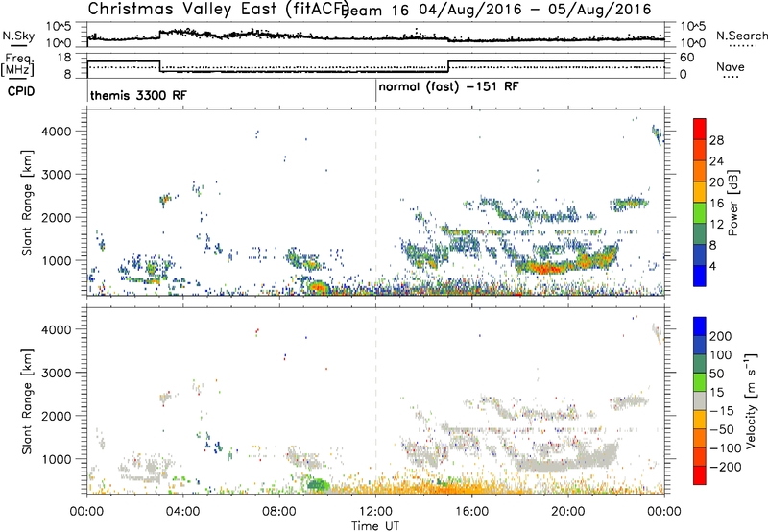The width and height of the screenshot is (768, 532).
Task: Click the 'CPID' row label
Action: click(21, 91)
